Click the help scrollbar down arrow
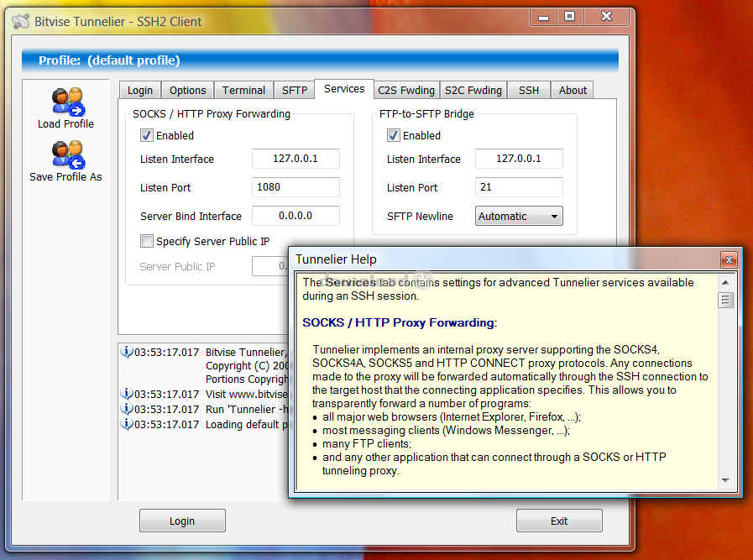The width and height of the screenshot is (753, 560). [725, 480]
